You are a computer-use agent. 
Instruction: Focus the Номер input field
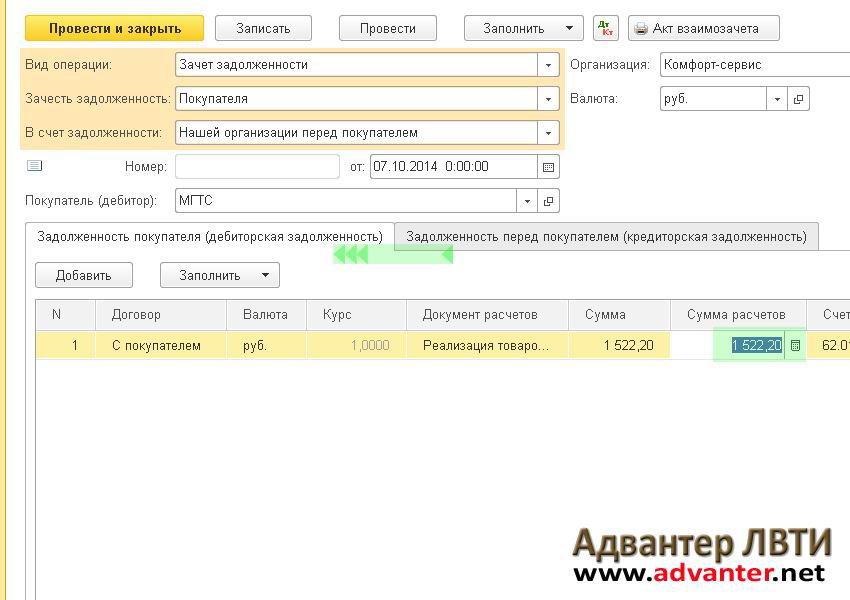[x=257, y=167]
